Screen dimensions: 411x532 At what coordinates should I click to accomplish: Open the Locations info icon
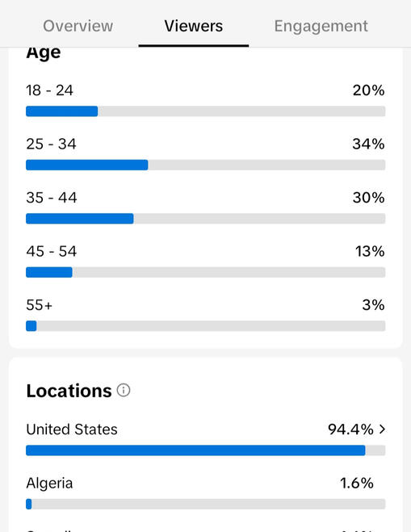124,390
